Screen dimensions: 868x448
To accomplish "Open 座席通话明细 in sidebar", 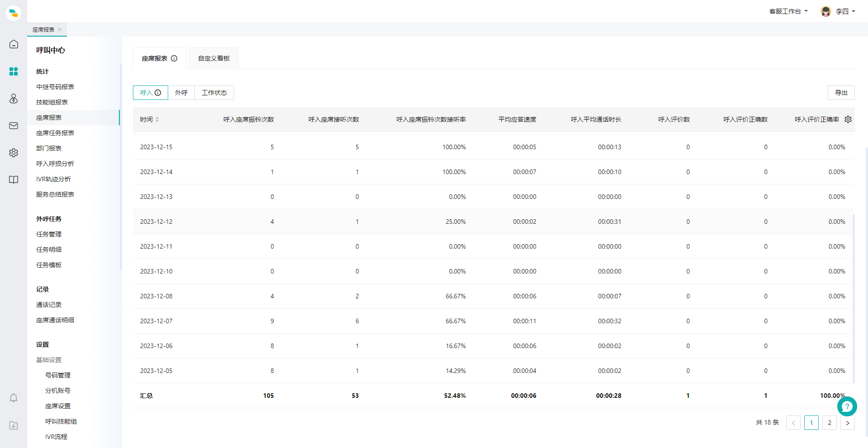I will click(x=55, y=320).
